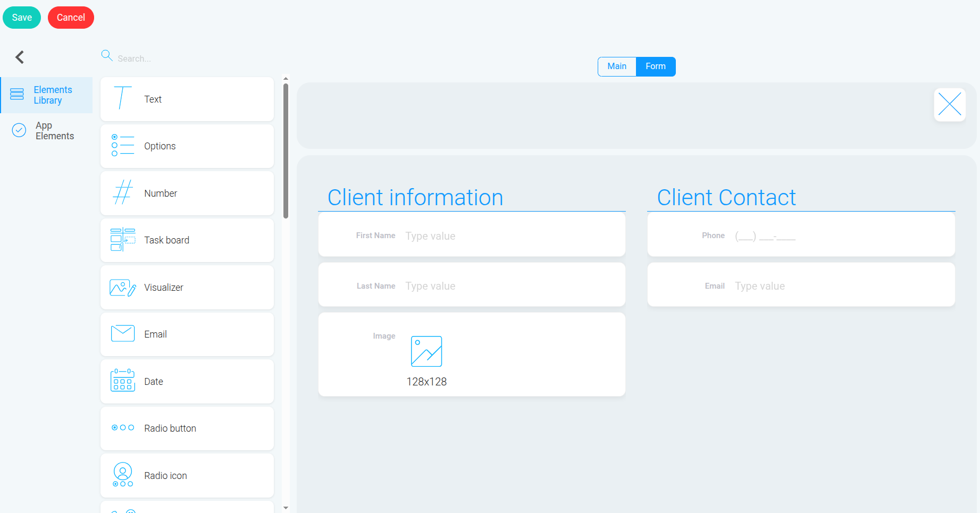980x513 pixels.
Task: Click the First Name field label
Action: (375, 236)
